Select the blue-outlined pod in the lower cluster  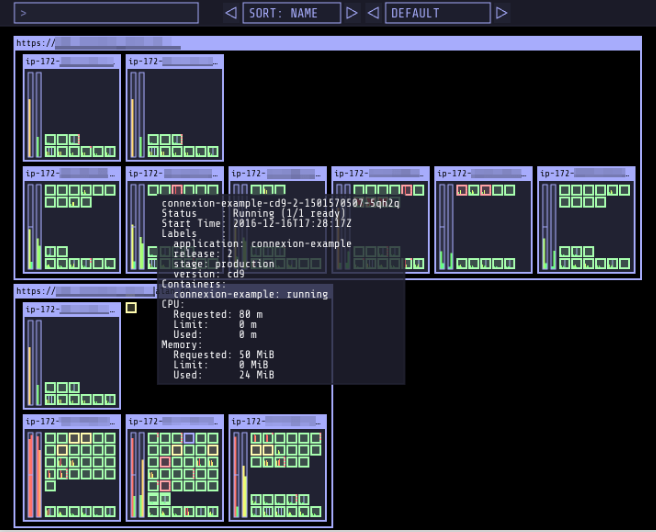click(189, 438)
